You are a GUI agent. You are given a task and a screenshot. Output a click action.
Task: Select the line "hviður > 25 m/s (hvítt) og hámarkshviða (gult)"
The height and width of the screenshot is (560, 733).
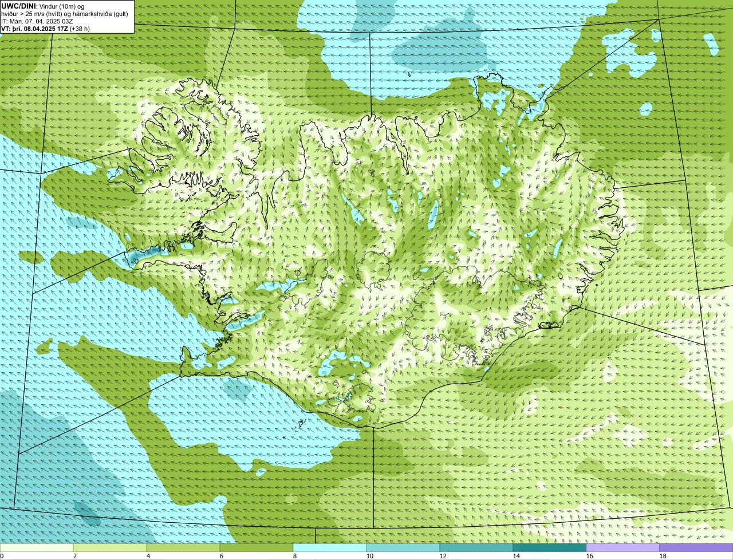[x=65, y=13]
